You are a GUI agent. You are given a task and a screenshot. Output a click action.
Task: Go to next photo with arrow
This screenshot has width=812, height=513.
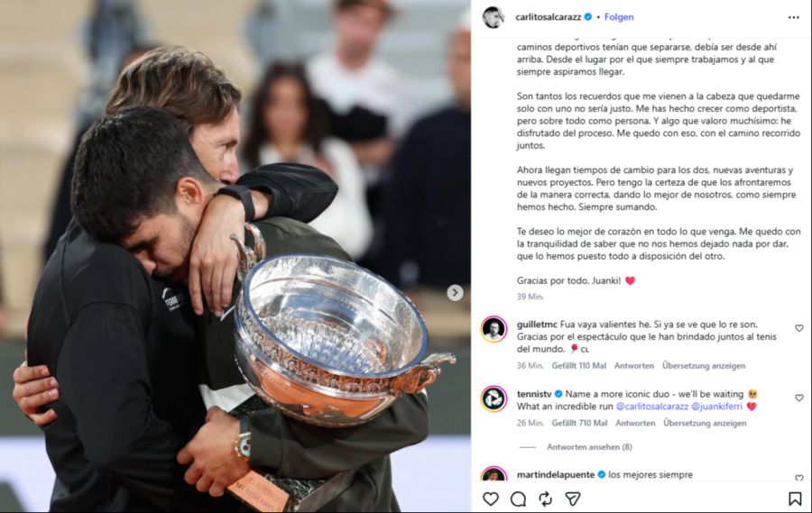455,293
